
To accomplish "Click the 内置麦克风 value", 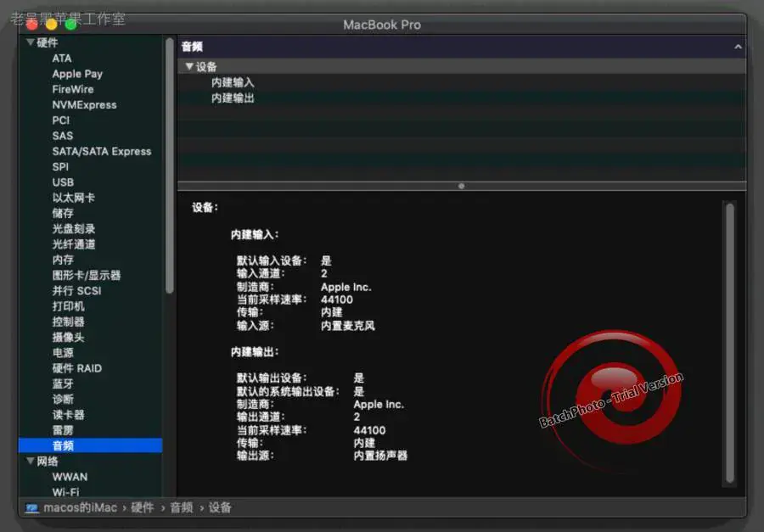I will (x=348, y=326).
